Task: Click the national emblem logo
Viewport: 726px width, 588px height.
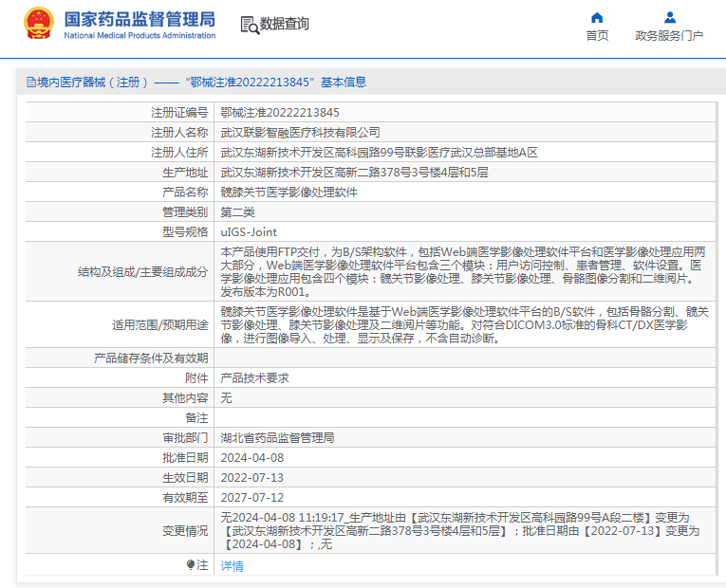Action: tap(39, 23)
